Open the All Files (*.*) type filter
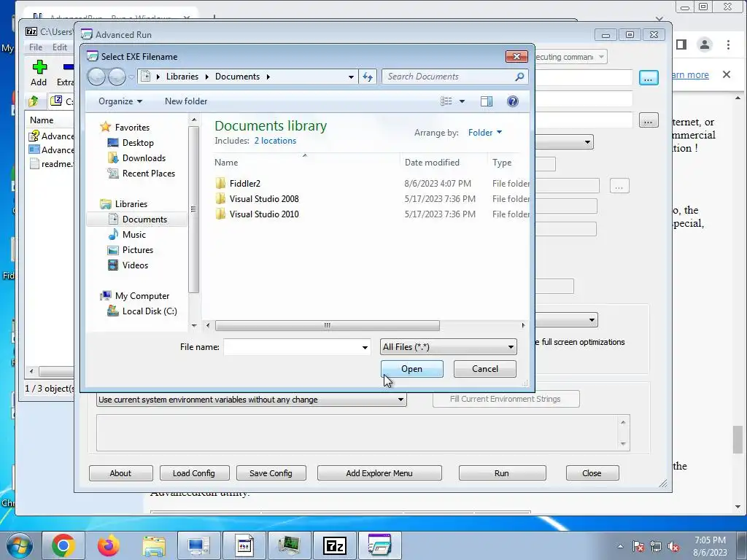 coord(448,347)
